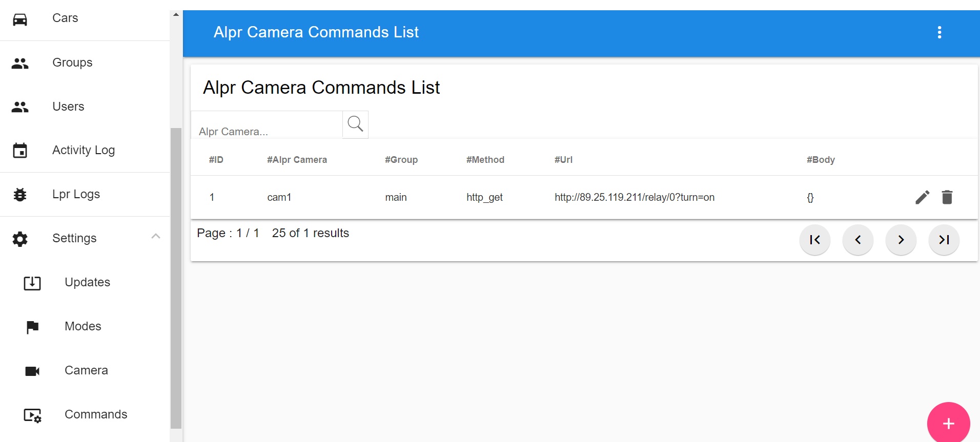Collapse the Settings section chevron

pos(156,236)
